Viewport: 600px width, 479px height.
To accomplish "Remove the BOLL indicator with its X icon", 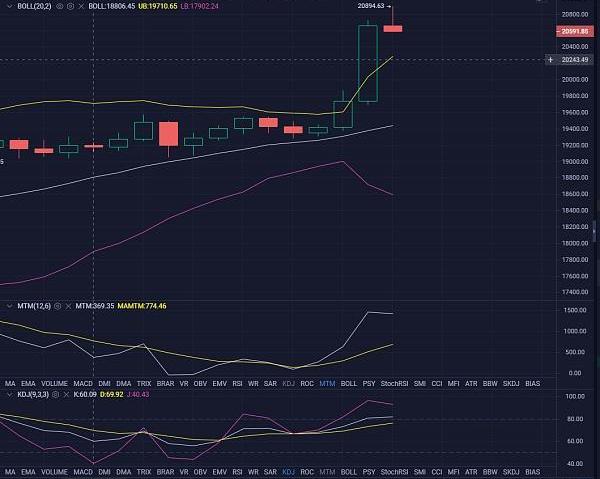I will [x=81, y=6].
